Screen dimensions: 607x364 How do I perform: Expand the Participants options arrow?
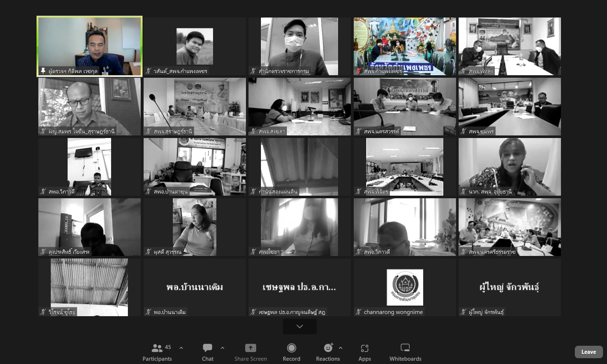[181, 348]
